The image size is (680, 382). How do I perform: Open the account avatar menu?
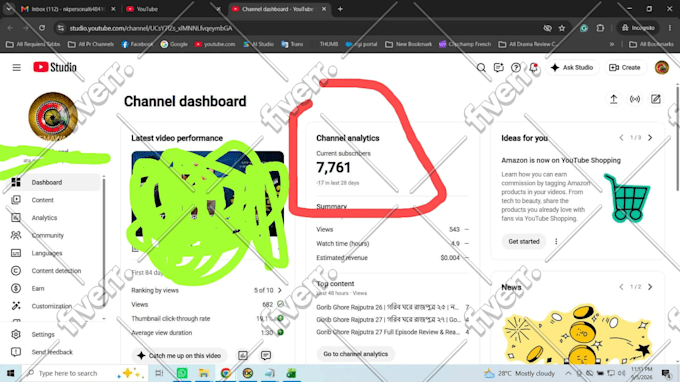coord(661,68)
